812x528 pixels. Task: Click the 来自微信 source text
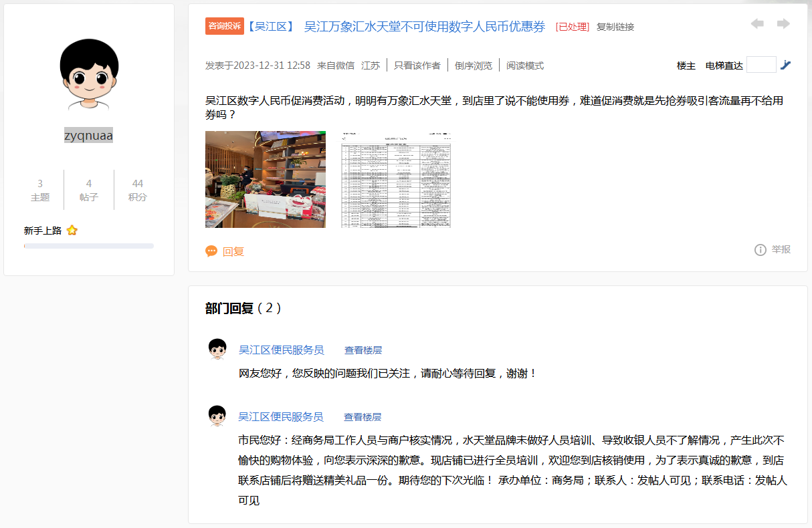pos(336,65)
